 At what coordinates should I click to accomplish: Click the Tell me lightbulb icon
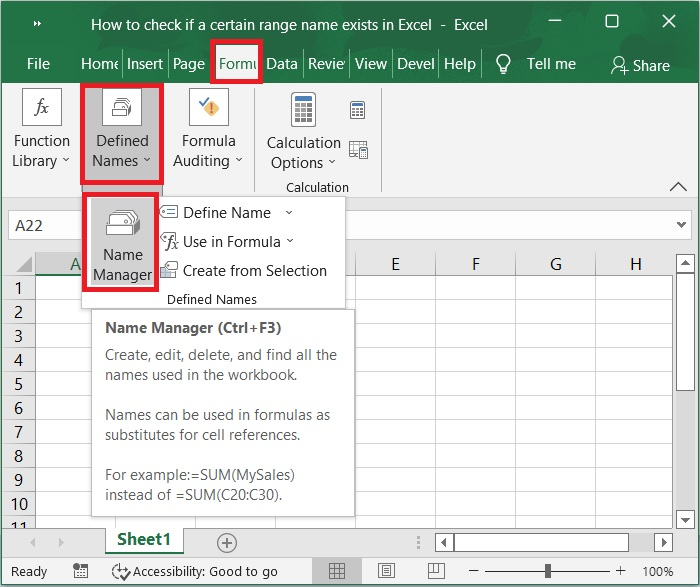tap(503, 64)
